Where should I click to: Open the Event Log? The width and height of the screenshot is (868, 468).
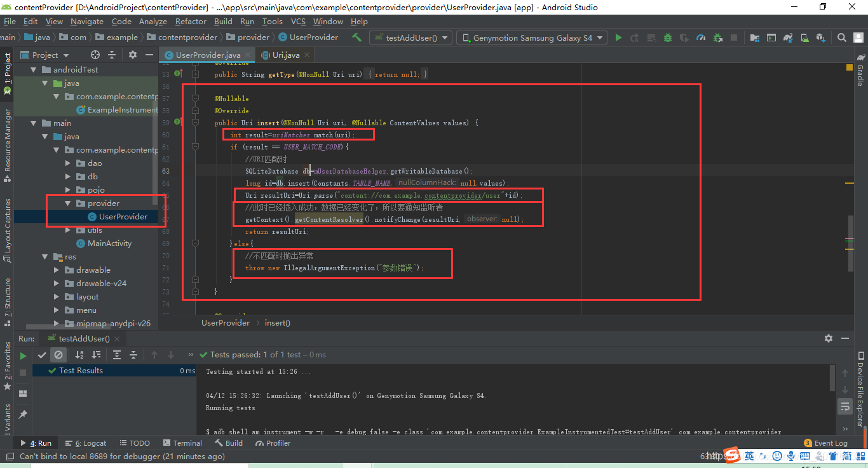[825, 443]
